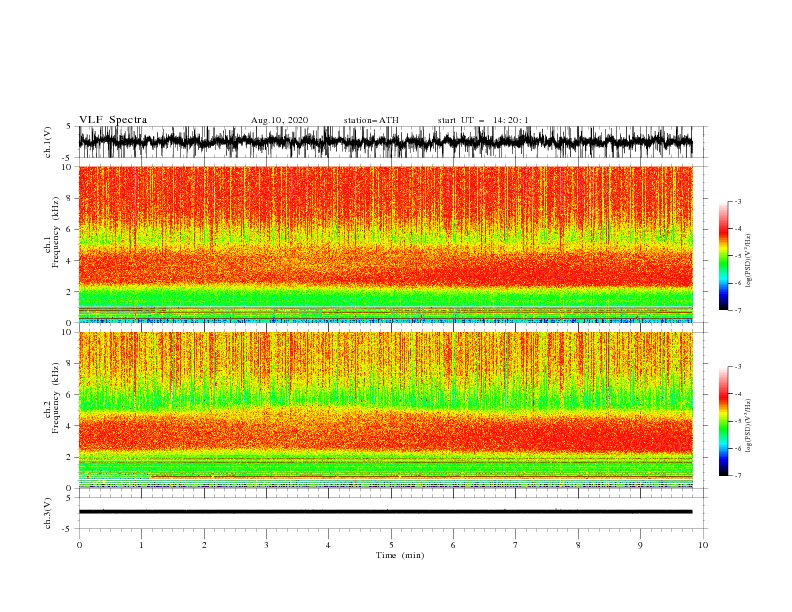Click the time axis tick label '3'
Image resolution: width=792 pixels, height=612 pixels.
point(266,545)
